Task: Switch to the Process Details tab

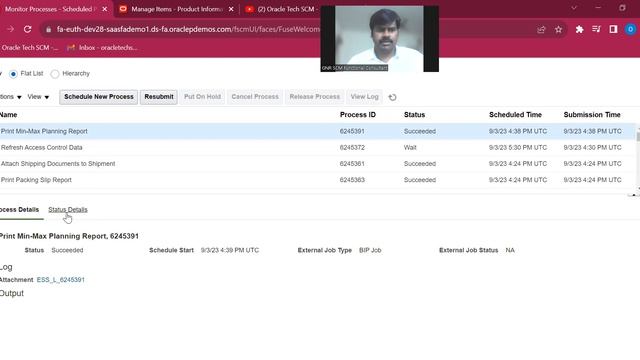Action: pyautogui.click(x=20, y=209)
